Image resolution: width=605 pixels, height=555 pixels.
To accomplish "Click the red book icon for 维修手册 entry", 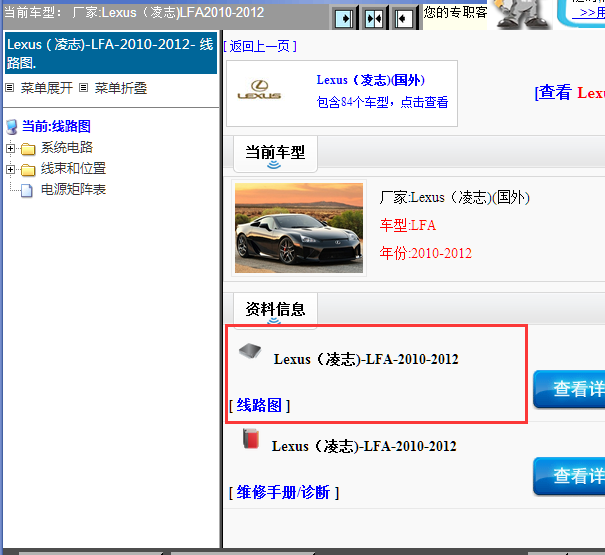I will coord(251,438).
